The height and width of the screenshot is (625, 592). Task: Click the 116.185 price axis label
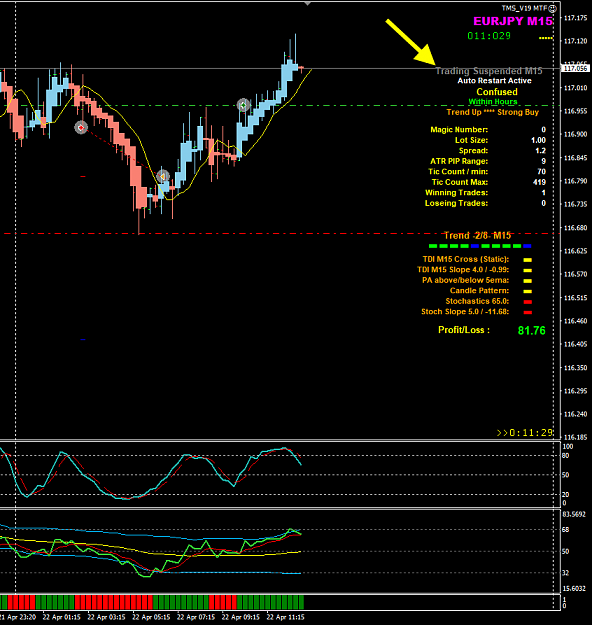[x=576, y=437]
